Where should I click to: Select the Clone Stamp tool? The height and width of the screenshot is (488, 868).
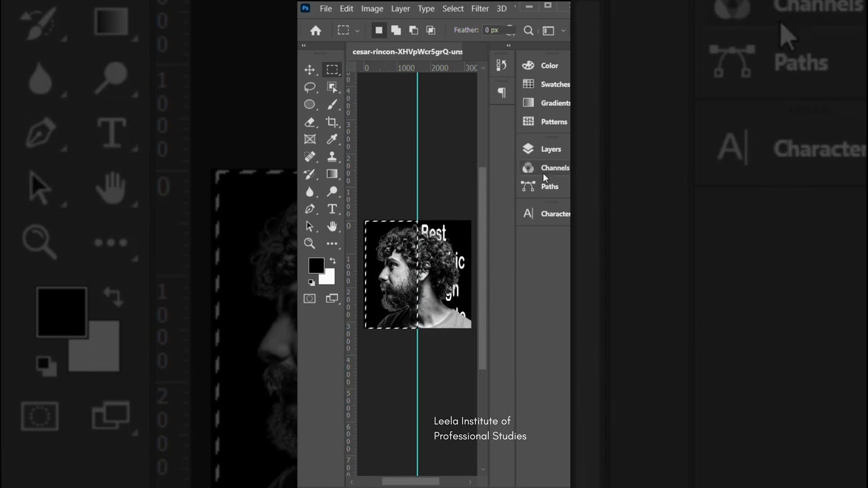332,157
